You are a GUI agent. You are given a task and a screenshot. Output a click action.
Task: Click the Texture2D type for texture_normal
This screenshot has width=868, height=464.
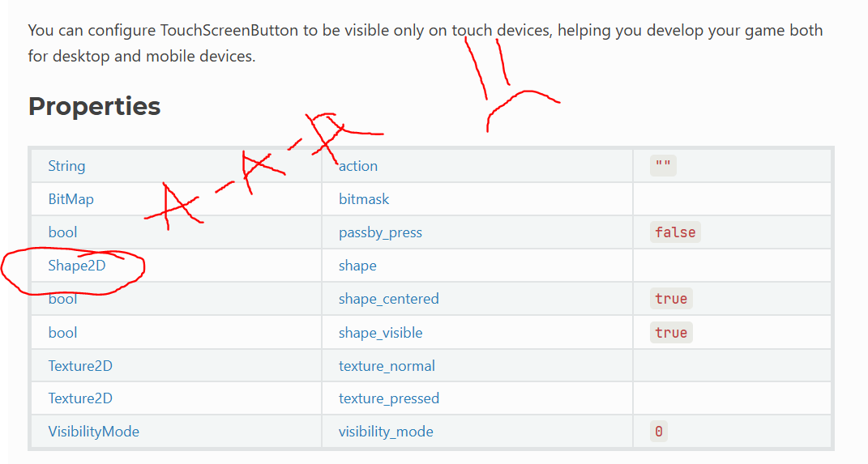coord(80,366)
